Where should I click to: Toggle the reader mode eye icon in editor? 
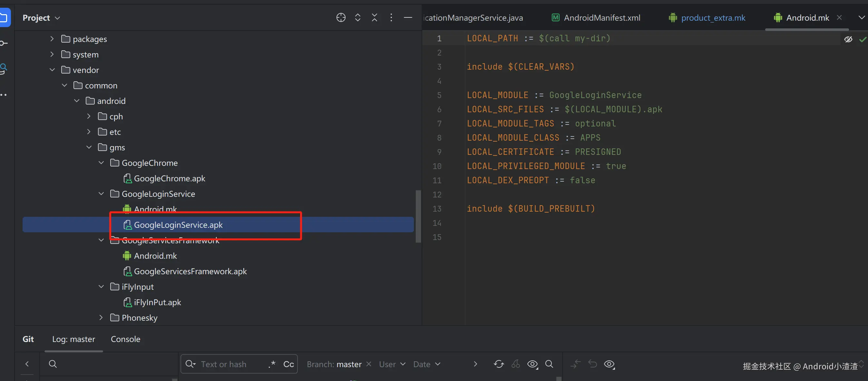point(848,39)
